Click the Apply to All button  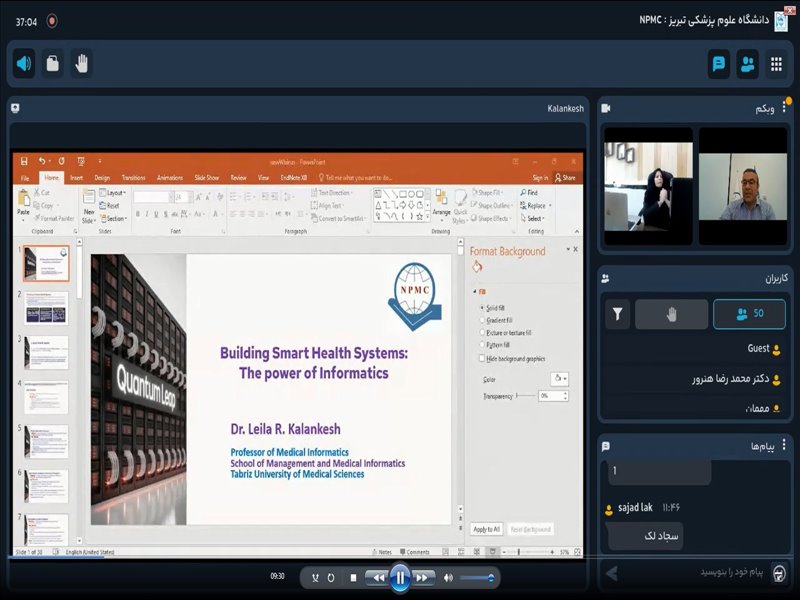pyautogui.click(x=486, y=529)
